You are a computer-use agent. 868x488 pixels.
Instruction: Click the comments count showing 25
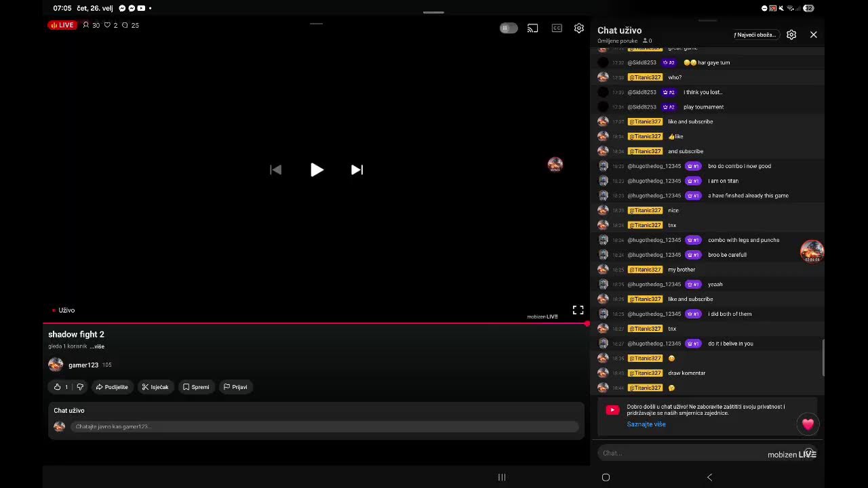[130, 25]
